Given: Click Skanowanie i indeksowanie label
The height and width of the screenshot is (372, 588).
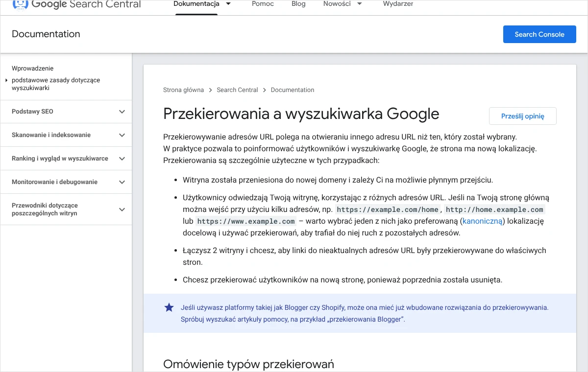Looking at the screenshot, I should pos(51,135).
